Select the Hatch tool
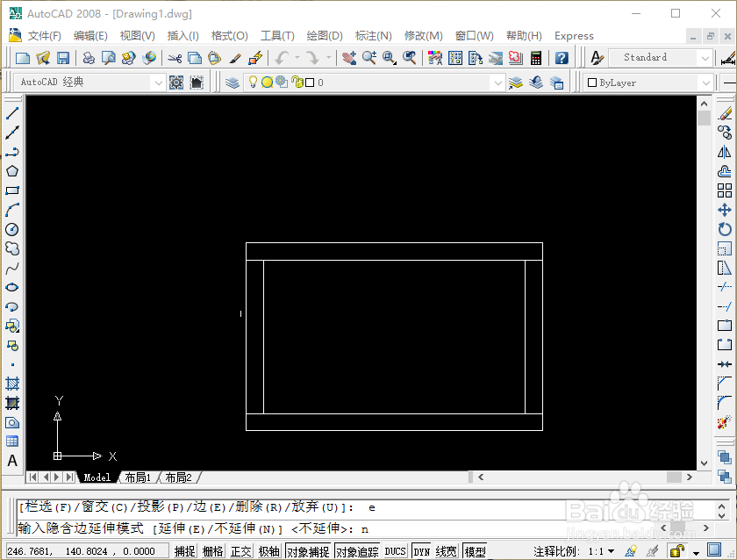The width and height of the screenshot is (737, 560). [x=12, y=384]
